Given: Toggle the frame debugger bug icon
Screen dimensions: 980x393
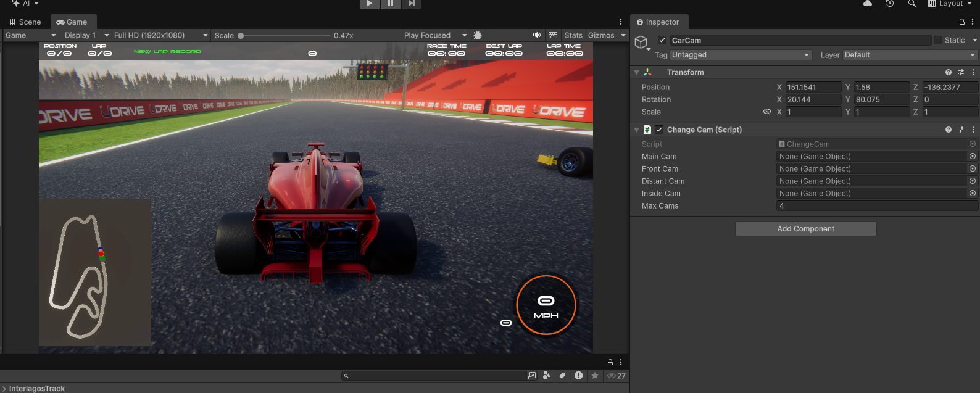Looking at the screenshot, I should 478,36.
